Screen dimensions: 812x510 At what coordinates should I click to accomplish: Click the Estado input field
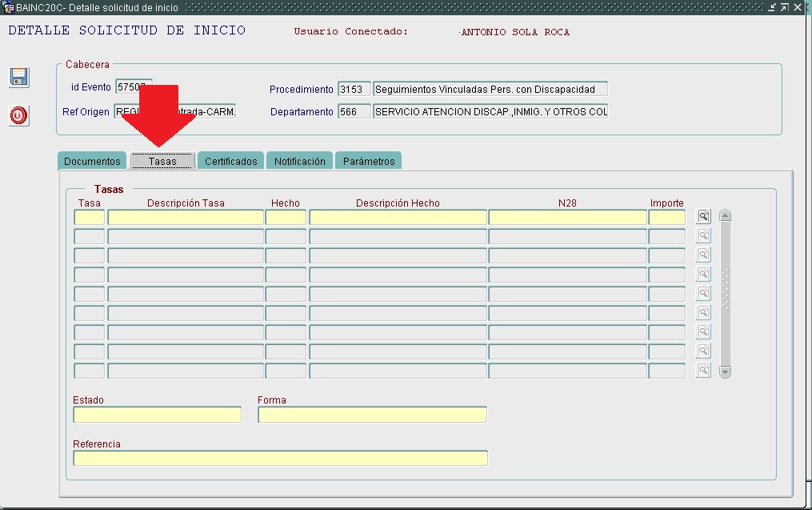tap(157, 414)
